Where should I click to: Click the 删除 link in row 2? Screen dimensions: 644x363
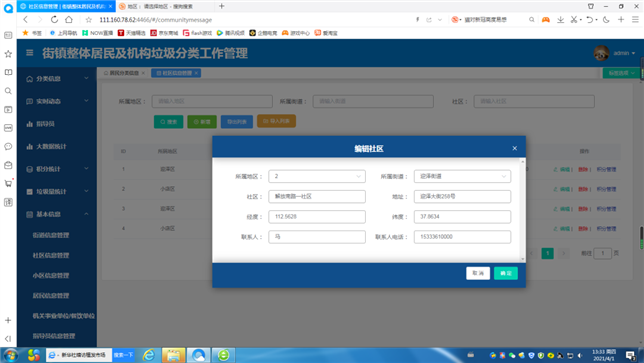click(583, 189)
